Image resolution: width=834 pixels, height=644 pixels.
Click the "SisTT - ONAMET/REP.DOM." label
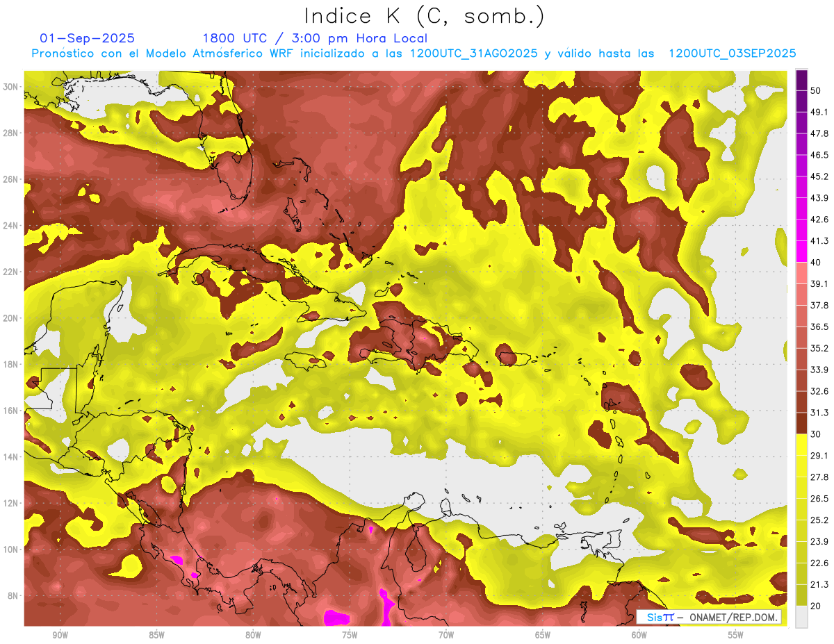point(709,617)
